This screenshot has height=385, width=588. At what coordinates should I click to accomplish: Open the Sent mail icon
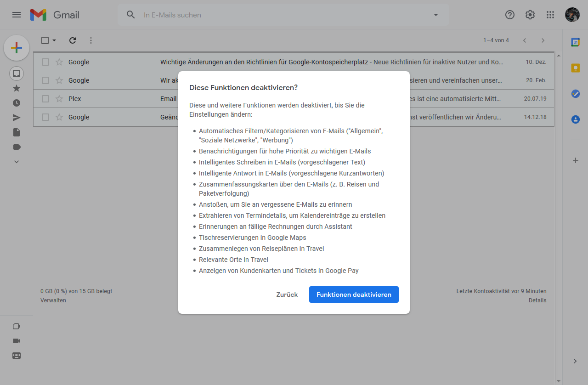[x=17, y=118]
